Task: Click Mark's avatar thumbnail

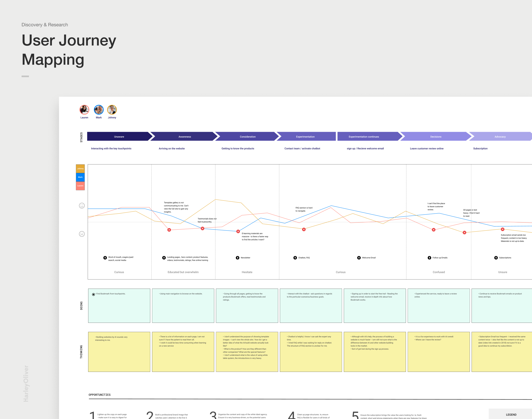Action: 99,110
